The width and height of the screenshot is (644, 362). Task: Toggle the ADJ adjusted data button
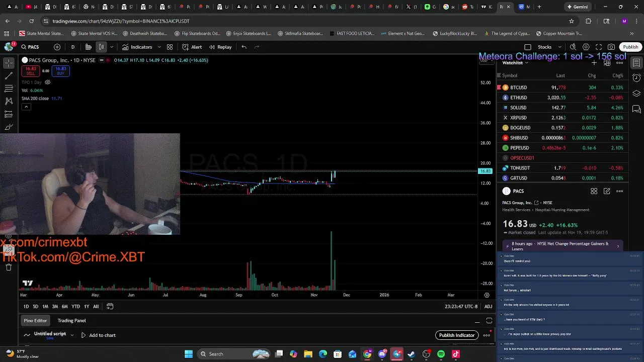coord(488,306)
